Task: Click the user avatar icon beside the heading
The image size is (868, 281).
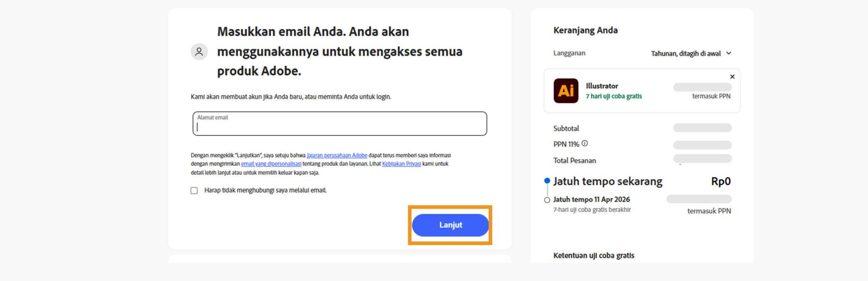Action: click(x=198, y=52)
